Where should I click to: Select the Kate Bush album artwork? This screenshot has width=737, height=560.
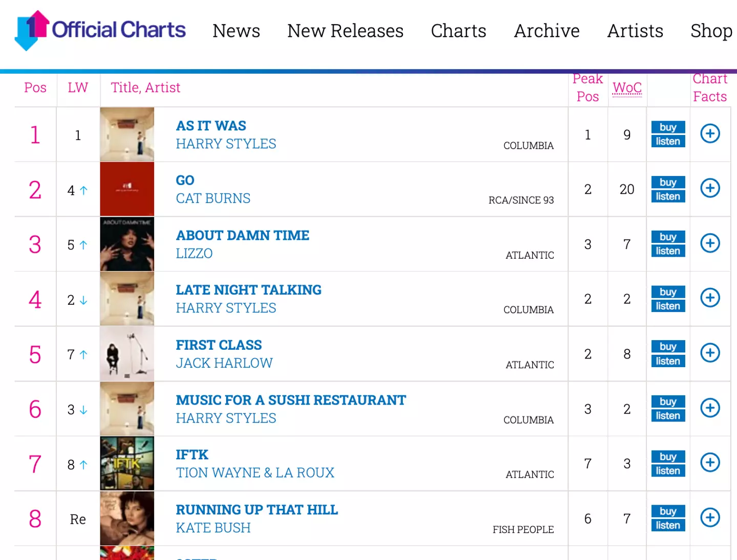coord(127,518)
